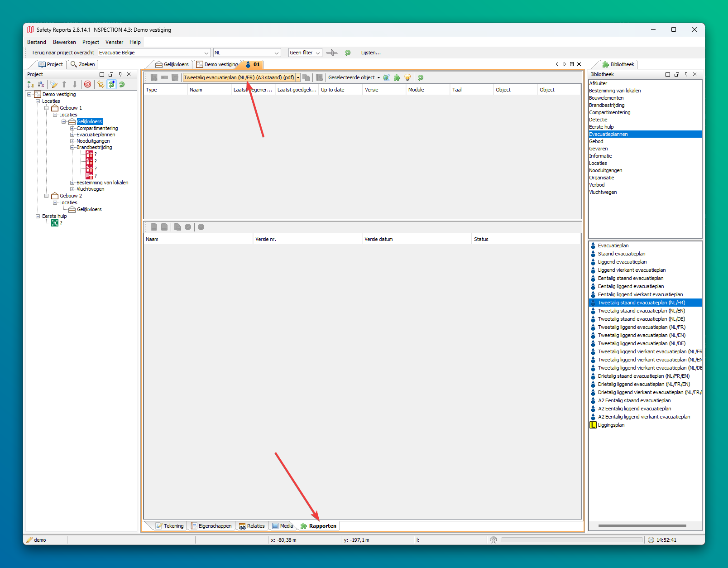
Task: Open the Geen filter dropdown
Action: [x=317, y=53]
